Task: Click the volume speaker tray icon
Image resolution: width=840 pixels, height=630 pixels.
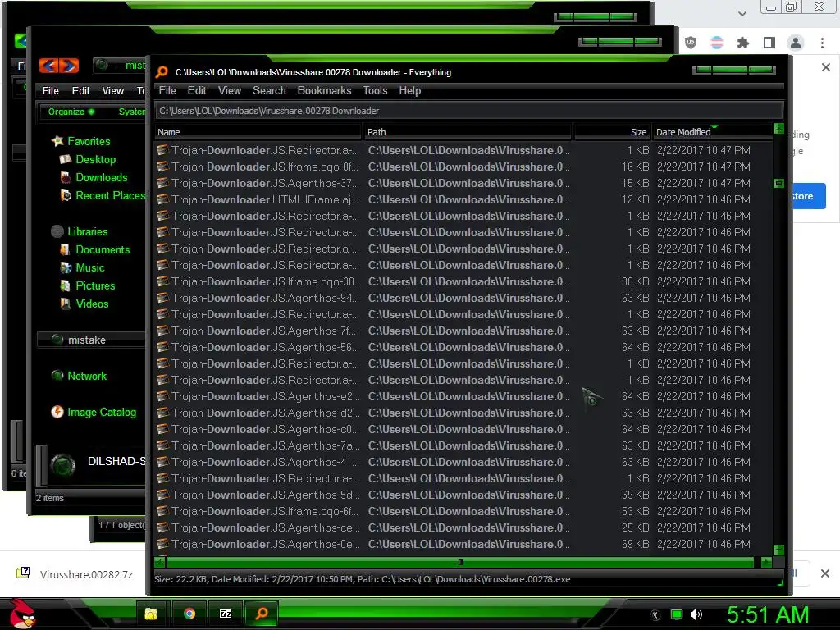Action: pyautogui.click(x=696, y=614)
